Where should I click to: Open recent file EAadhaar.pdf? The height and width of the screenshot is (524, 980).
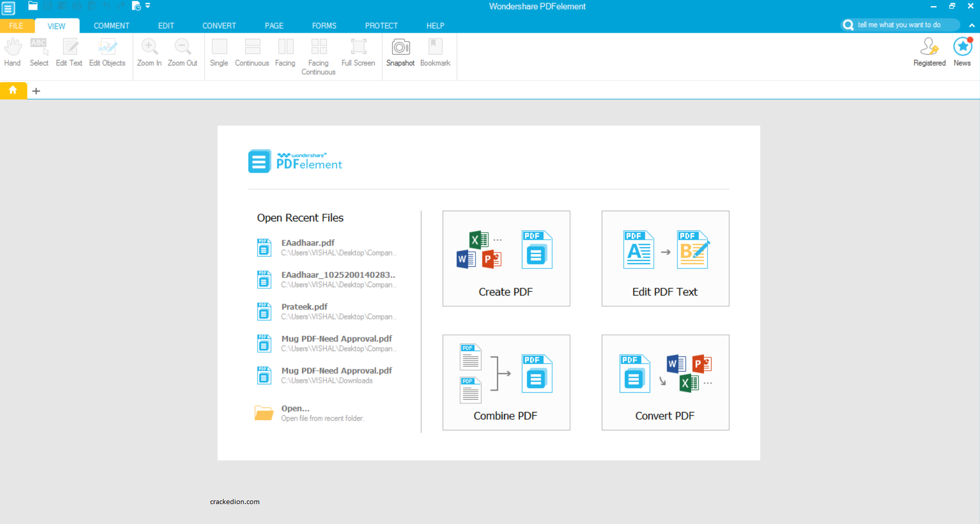[327, 247]
